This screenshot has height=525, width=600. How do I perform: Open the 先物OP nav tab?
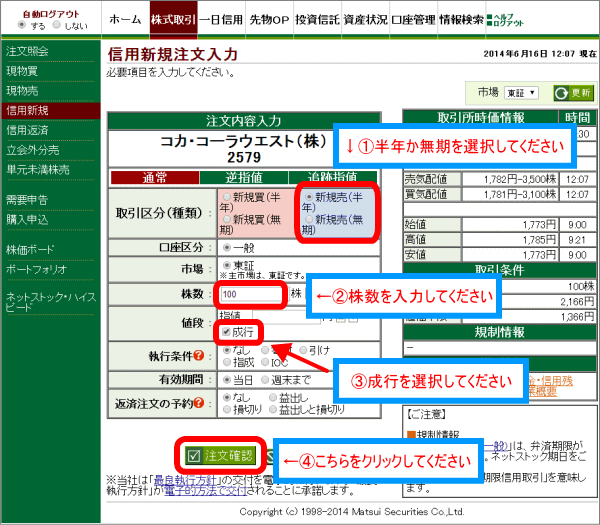269,20
